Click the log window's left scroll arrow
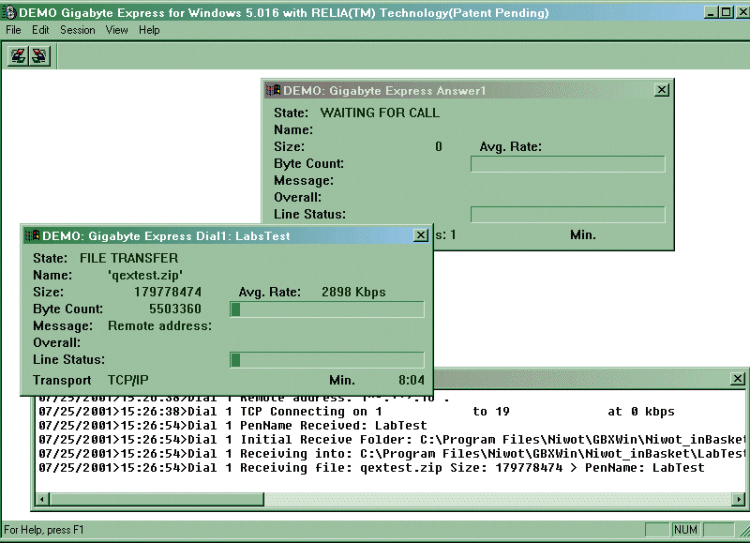 coord(43,499)
